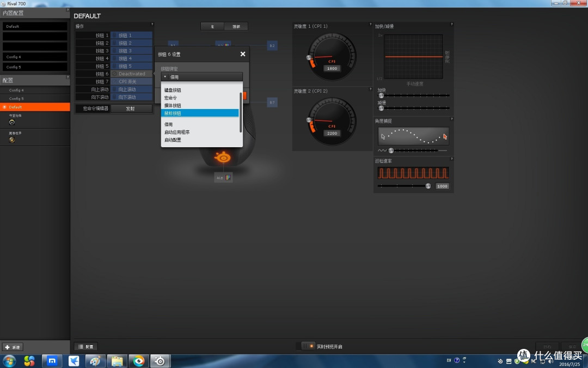Open the Overwatch game profile icon

point(11,122)
